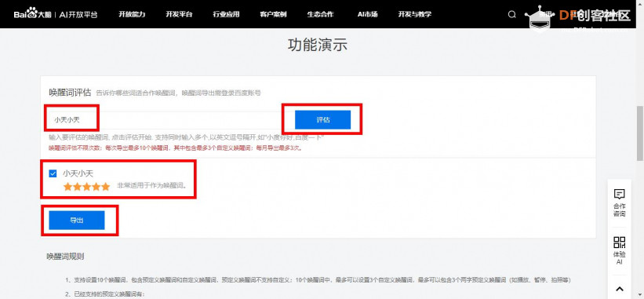Image resolution: width=644 pixels, height=299 pixels.
Task: Click the red export limit notice text
Action: pyautogui.click(x=176, y=148)
